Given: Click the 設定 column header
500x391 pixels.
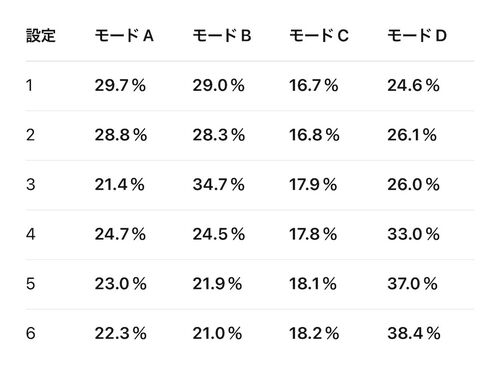Looking at the screenshot, I should [x=41, y=36].
